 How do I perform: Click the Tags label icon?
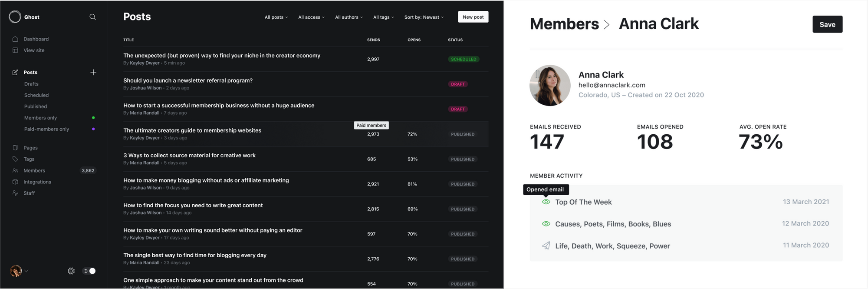[15, 159]
